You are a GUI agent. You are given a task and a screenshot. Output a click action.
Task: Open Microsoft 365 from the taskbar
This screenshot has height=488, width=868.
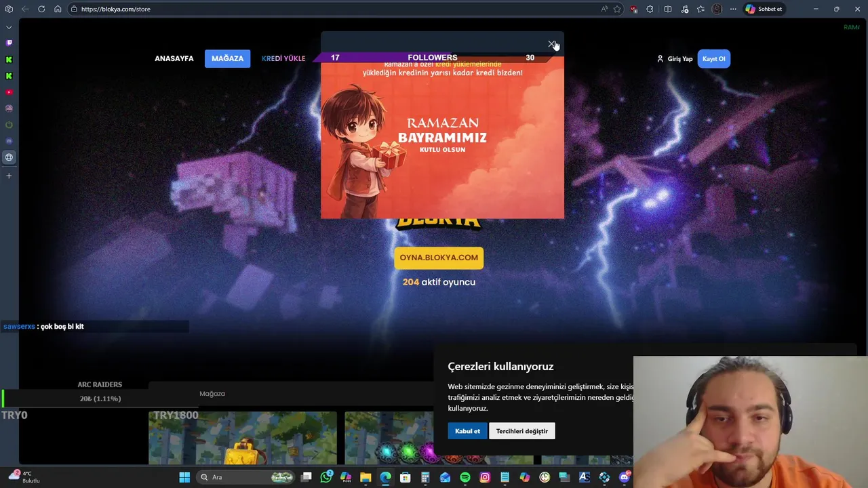pyautogui.click(x=346, y=477)
